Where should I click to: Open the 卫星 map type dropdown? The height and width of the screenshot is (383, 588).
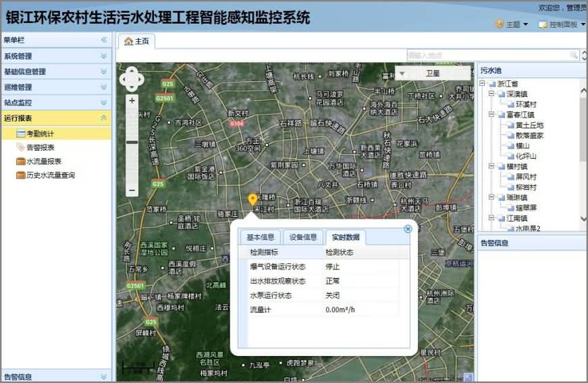click(432, 72)
